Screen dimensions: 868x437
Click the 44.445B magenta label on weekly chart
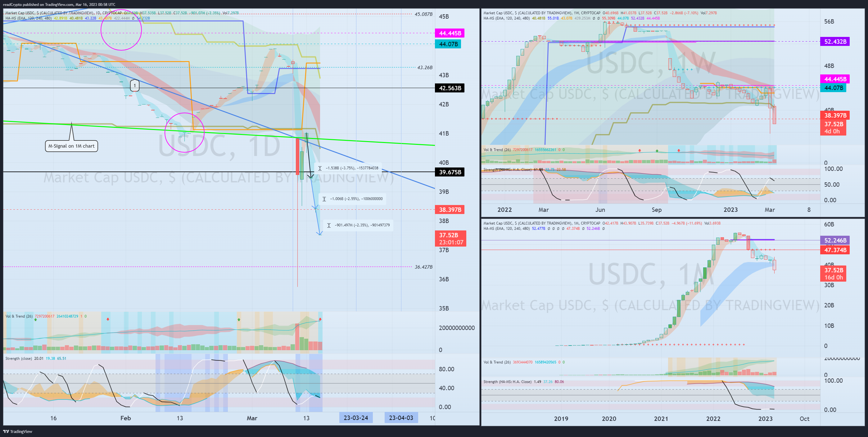tap(835, 79)
